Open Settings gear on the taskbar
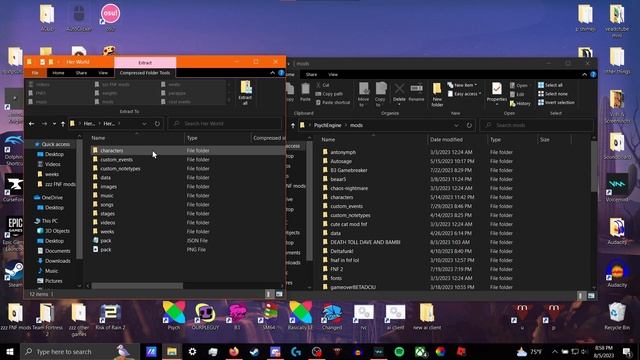640x360 pixels. 192,351
